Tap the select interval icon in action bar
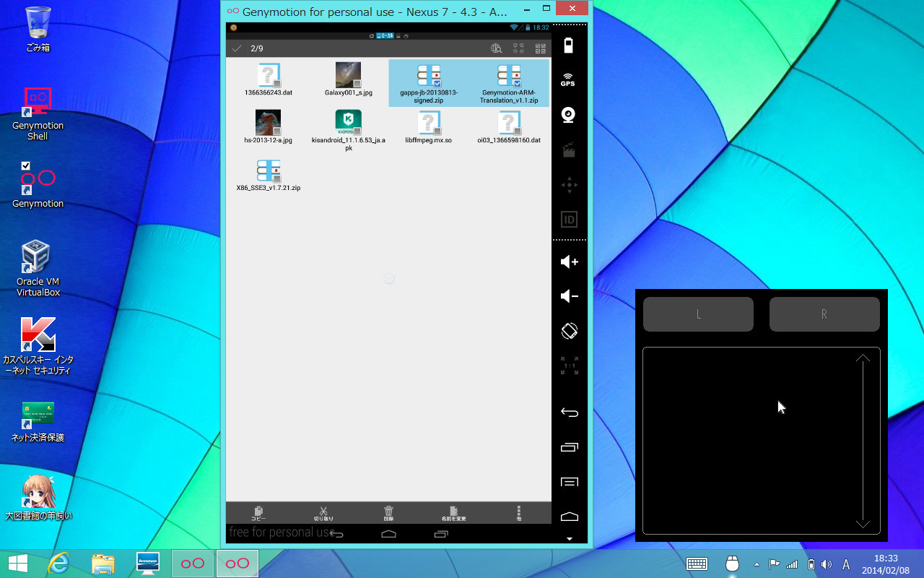 click(518, 48)
